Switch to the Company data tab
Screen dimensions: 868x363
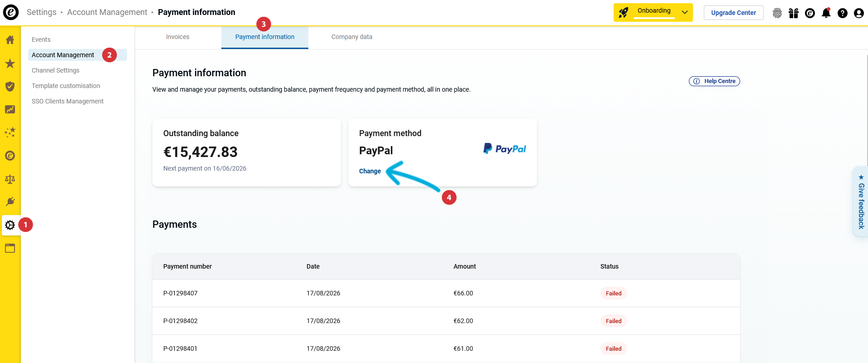click(x=352, y=37)
